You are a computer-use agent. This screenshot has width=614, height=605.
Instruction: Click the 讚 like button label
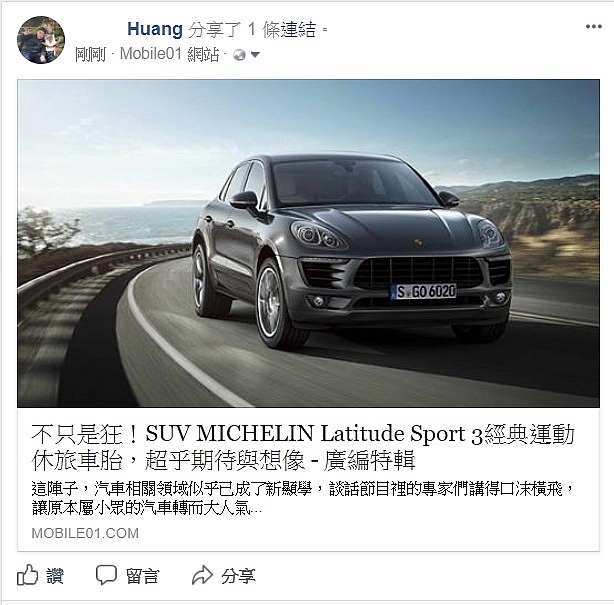click(x=55, y=576)
